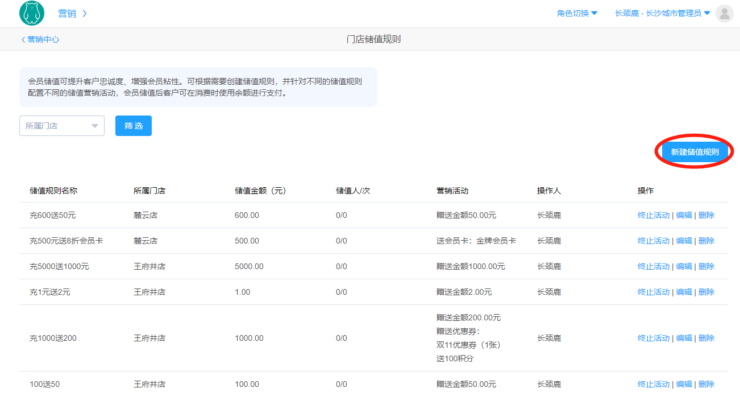Viewport: 740px width, 396px height.
Task: Select the 充500元送8折会员卡 rule name
Action: pyautogui.click(x=66, y=241)
